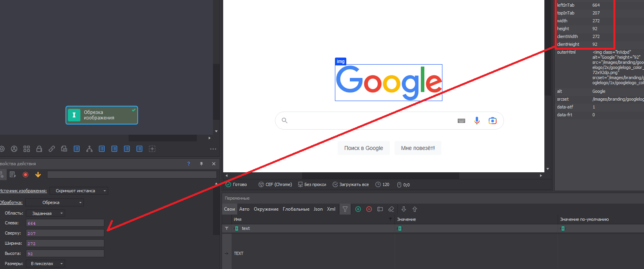Click the 'srcset' attribute row
Screen dimensions: 644x269
[600, 99]
